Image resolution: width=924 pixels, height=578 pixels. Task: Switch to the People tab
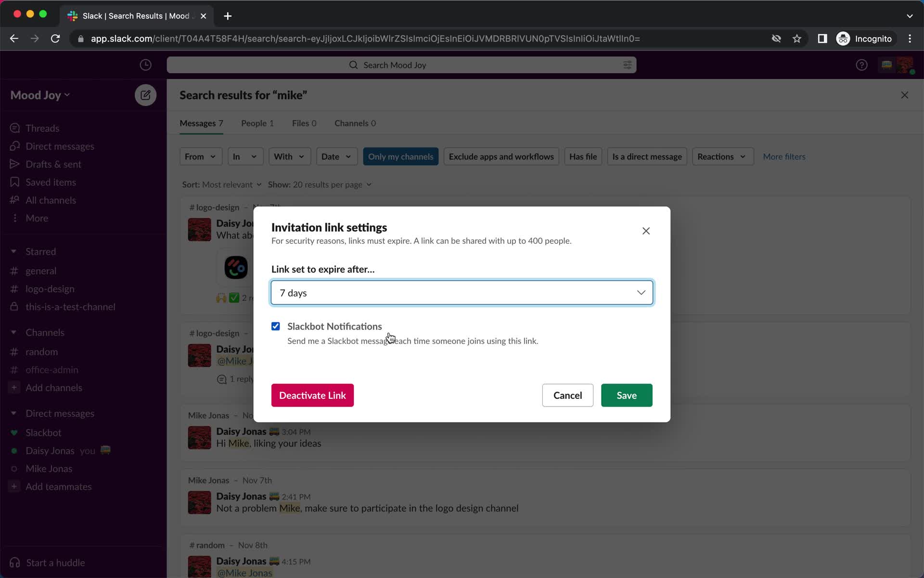[257, 122]
